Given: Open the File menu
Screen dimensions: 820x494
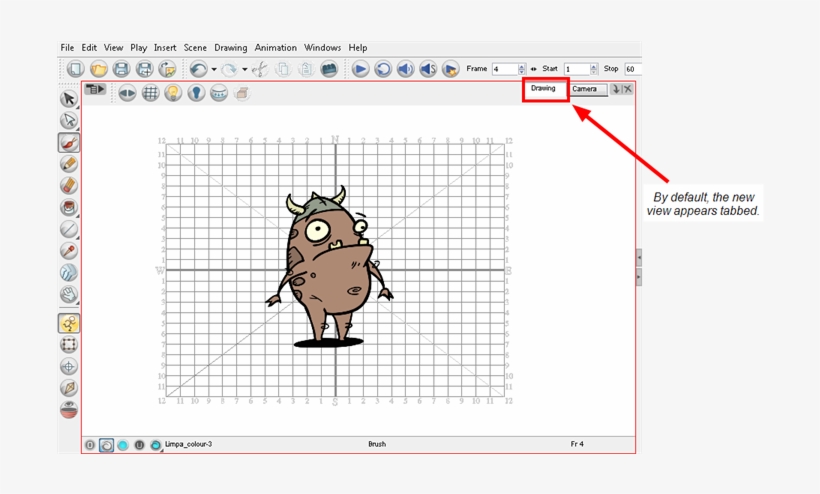Looking at the screenshot, I should click(x=67, y=48).
